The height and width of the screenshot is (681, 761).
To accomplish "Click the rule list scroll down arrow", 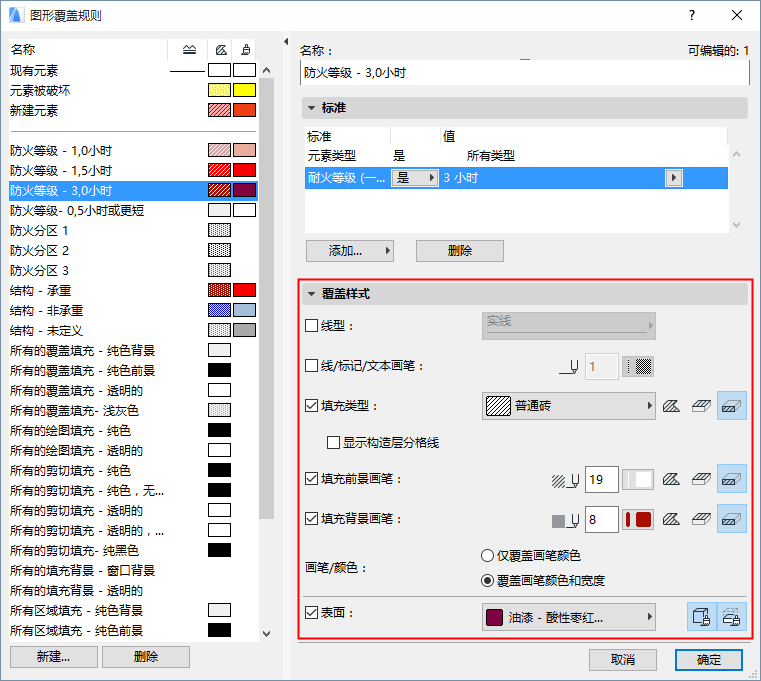I will [x=266, y=633].
